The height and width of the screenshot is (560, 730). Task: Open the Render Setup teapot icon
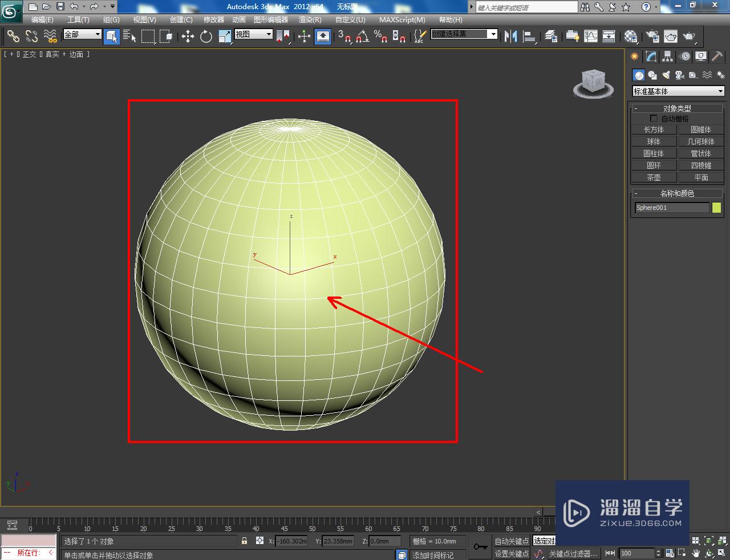[652, 36]
